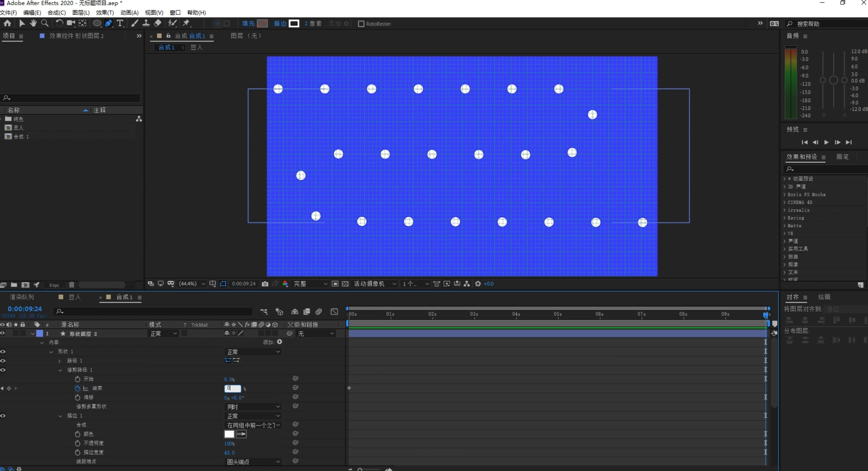The height and width of the screenshot is (471, 868).
Task: Toggle visibility eye of 路径 1
Action: pos(3,361)
